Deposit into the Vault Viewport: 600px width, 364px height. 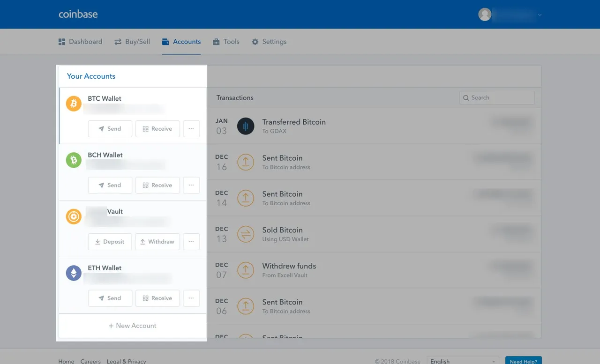pyautogui.click(x=110, y=242)
